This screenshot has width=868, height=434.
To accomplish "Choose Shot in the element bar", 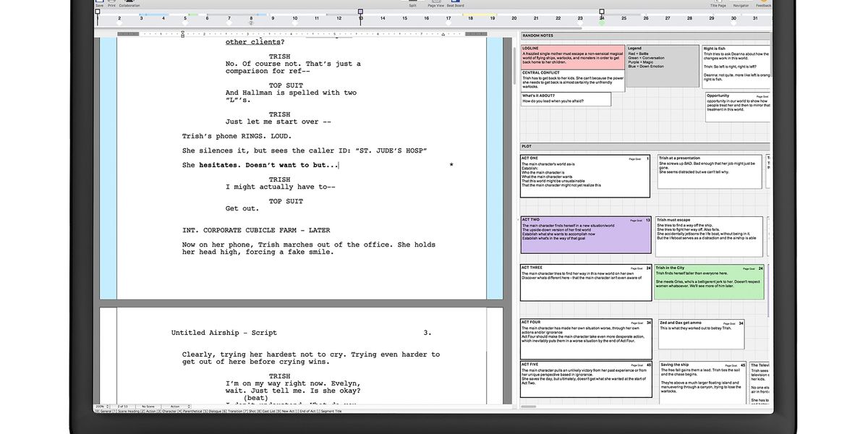I will click(252, 412).
